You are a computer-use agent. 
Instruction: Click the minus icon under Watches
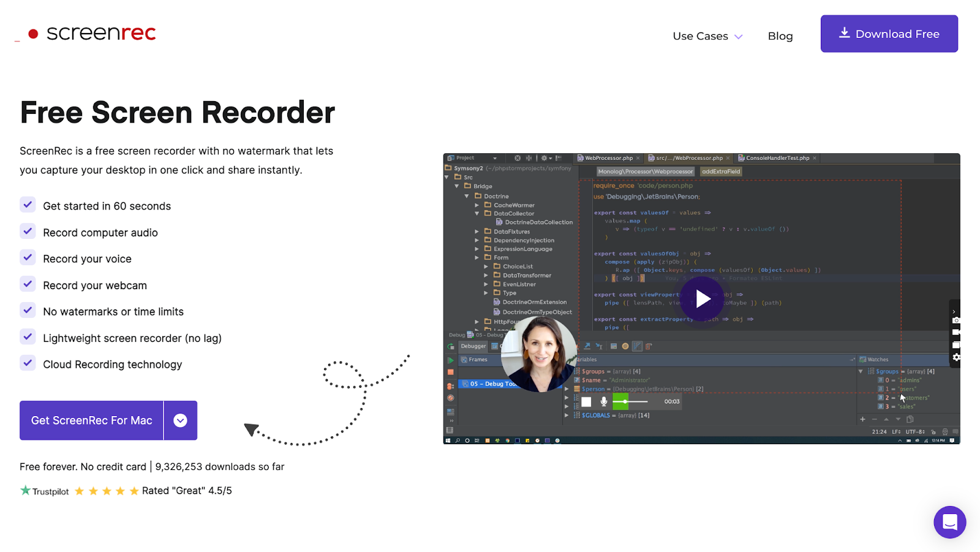[x=874, y=419]
